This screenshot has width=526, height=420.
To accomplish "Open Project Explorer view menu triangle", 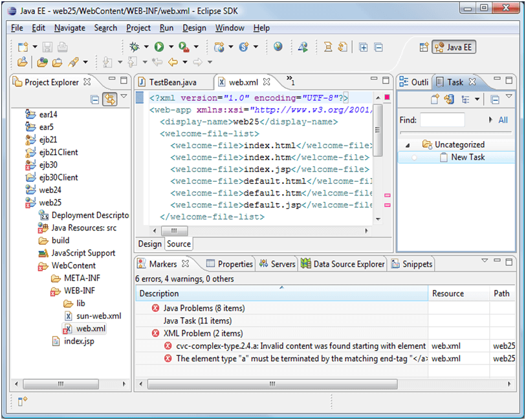I will pyautogui.click(x=124, y=96).
